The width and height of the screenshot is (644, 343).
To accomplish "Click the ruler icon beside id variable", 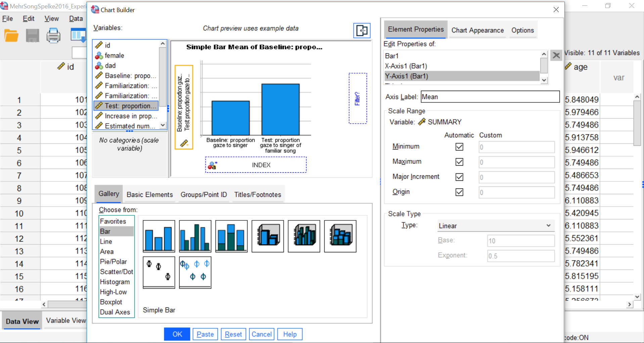I will [99, 45].
